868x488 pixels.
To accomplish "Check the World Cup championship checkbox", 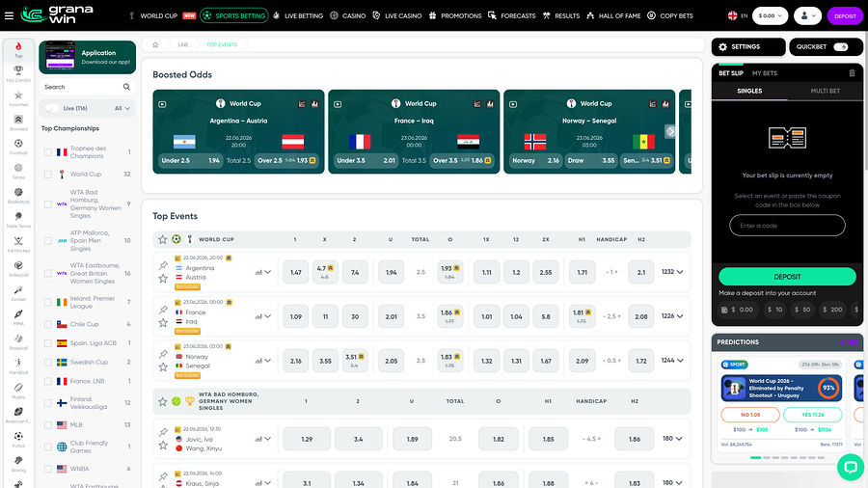I will (48, 175).
